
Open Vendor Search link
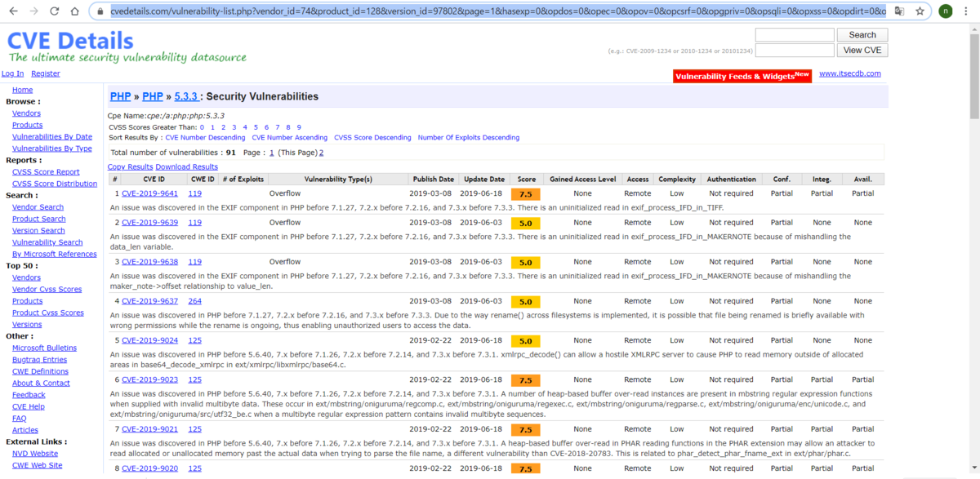point(38,207)
